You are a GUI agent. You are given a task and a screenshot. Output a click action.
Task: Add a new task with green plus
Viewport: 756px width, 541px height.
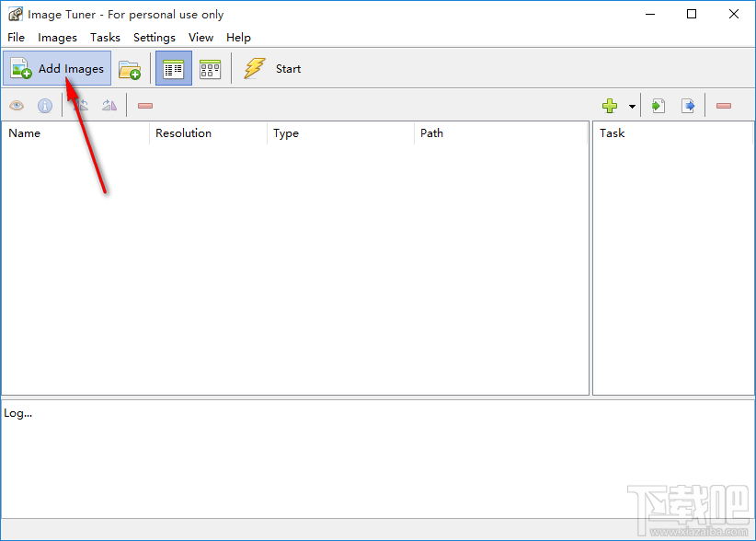pos(610,106)
